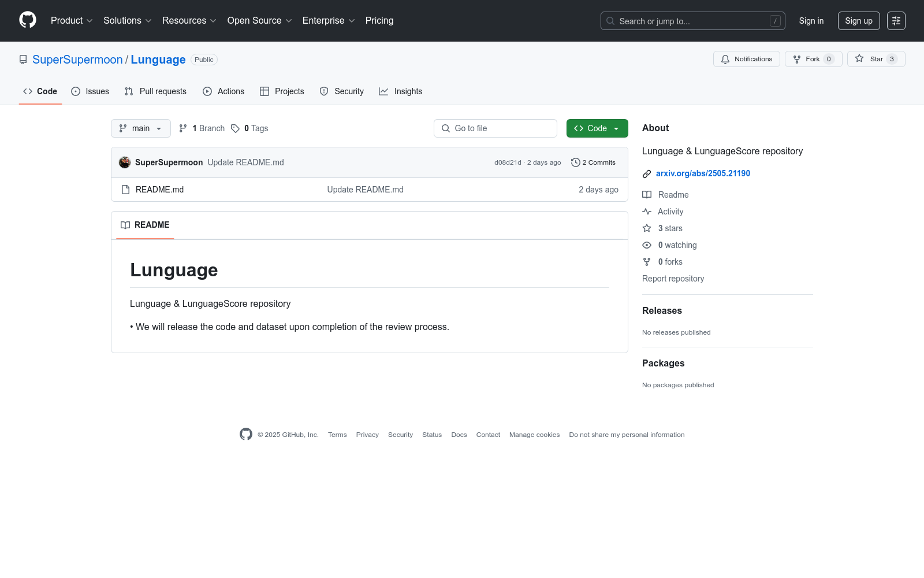Switch to the Insights tab
The image size is (924, 578).
[x=401, y=91]
